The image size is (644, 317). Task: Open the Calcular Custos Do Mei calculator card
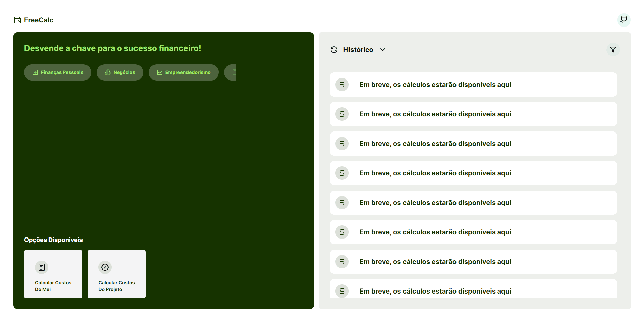coord(53,274)
